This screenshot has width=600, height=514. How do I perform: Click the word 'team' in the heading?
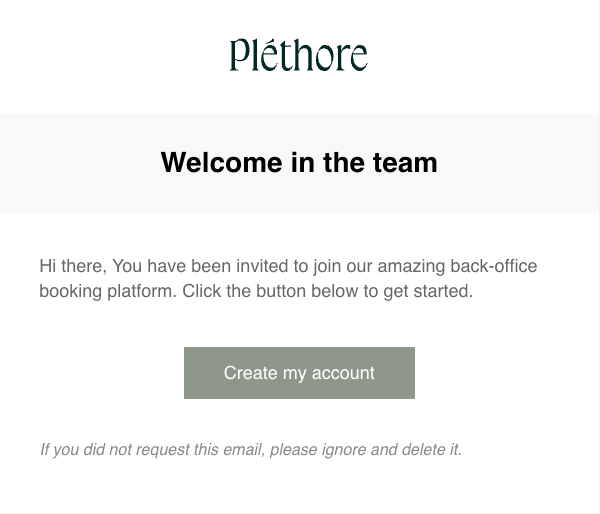click(404, 162)
